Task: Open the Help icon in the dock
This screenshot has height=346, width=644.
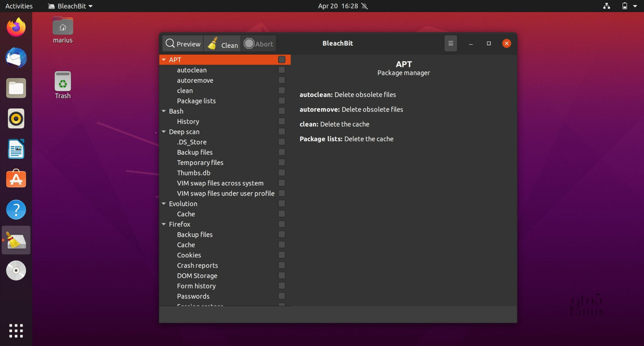Action: 16,210
